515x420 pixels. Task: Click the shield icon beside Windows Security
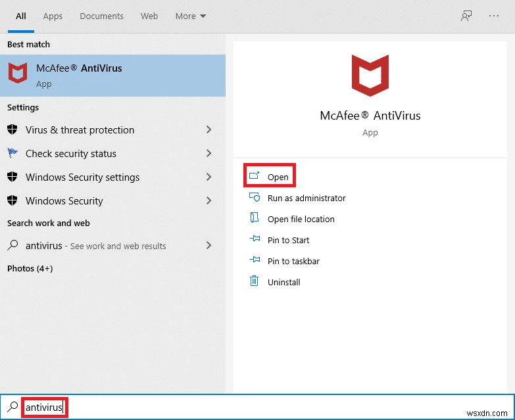[x=12, y=200]
